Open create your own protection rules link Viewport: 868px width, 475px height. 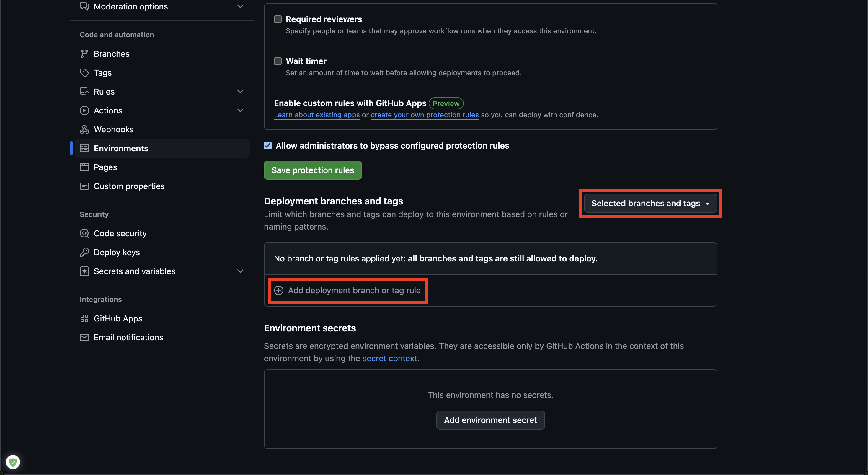pyautogui.click(x=425, y=115)
